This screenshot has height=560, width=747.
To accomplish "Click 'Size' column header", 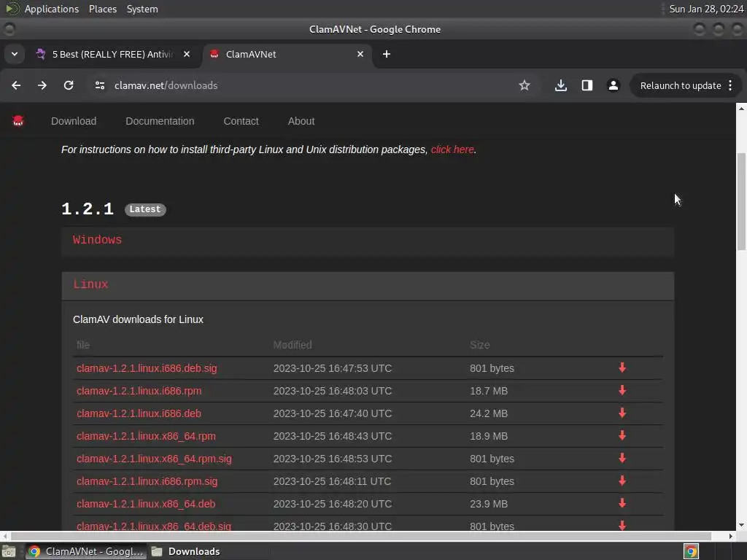I will tap(480, 345).
